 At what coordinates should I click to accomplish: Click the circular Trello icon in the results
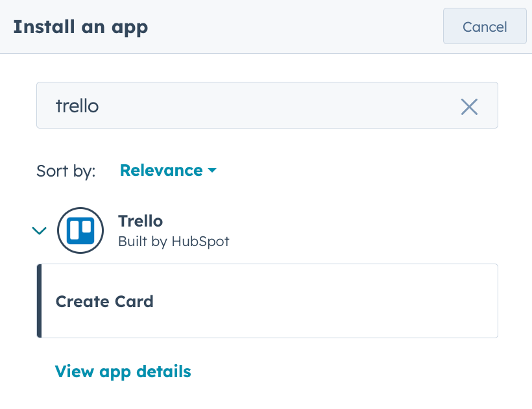(80, 230)
